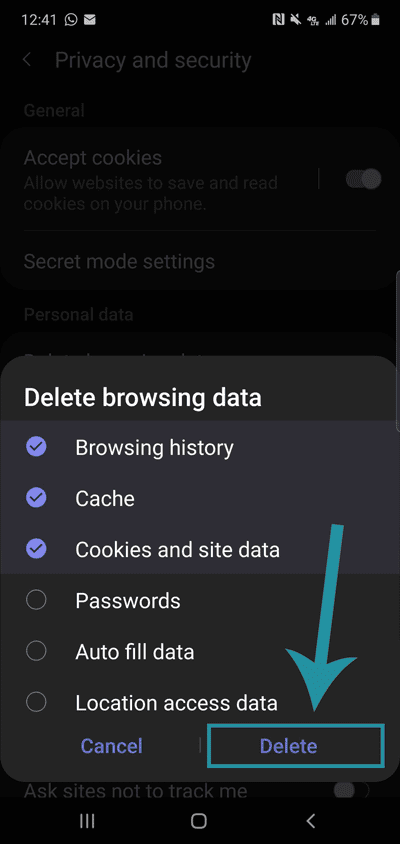Uncheck the Cache checkbox

coord(36,498)
